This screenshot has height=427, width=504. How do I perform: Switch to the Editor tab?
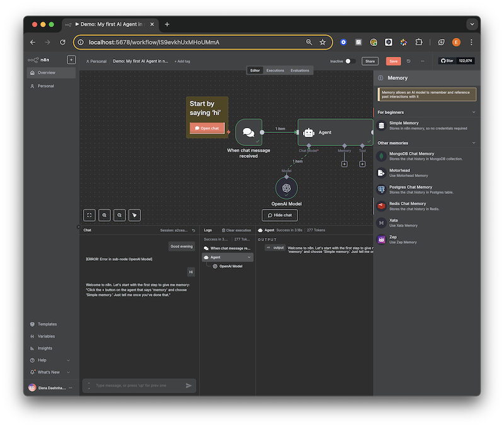(x=255, y=71)
